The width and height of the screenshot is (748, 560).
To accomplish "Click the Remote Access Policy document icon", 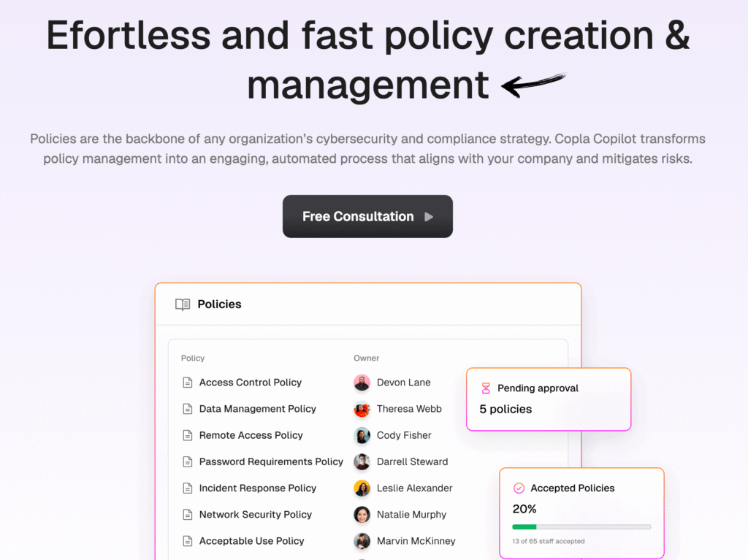I will 187,435.
